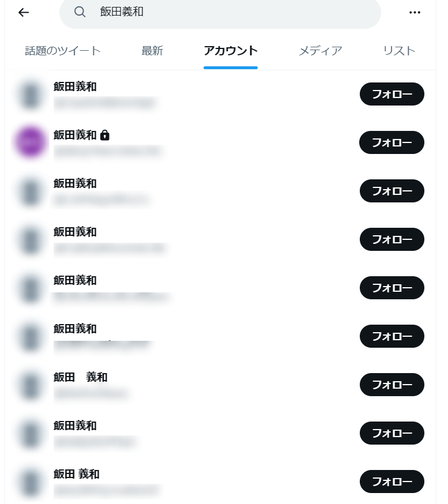Click the magnifying glass search icon
Screen dimensions: 448x504
pyautogui.click(x=80, y=12)
